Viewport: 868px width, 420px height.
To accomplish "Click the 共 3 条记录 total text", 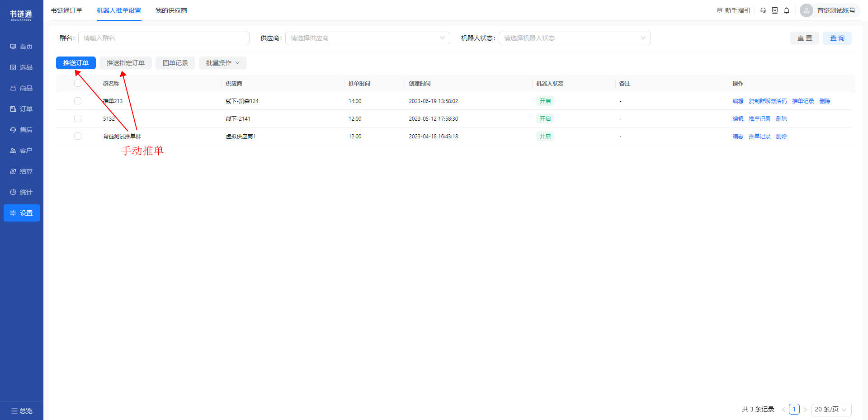I will coord(758,409).
